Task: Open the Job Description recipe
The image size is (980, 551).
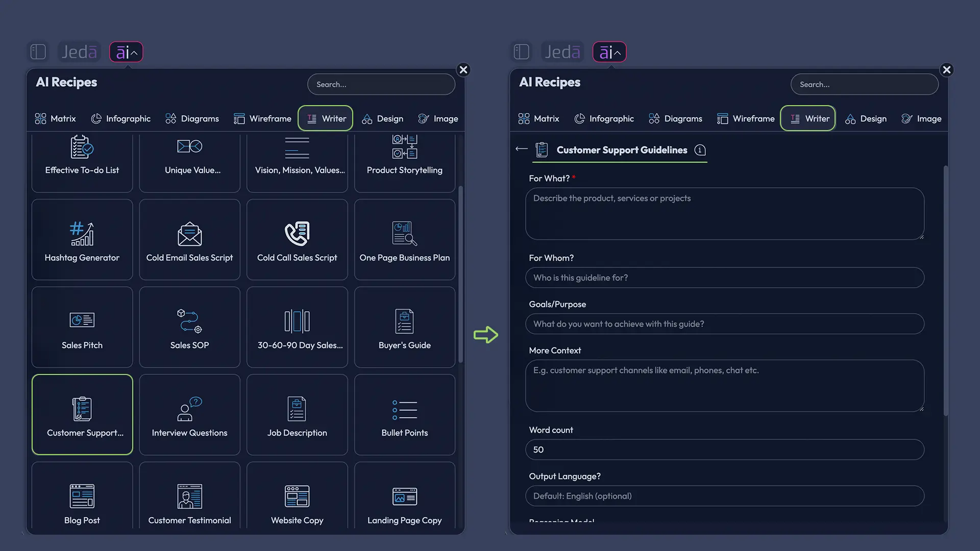Action: [297, 415]
